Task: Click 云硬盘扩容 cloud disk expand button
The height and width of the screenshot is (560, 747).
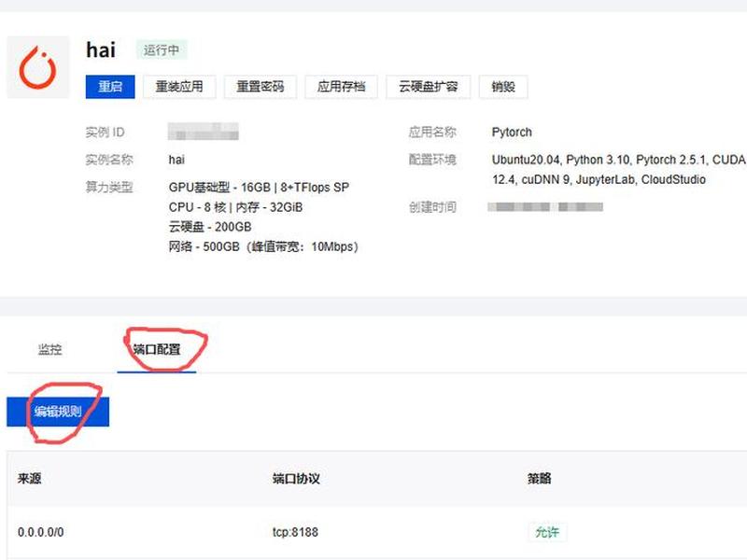Action: click(429, 87)
